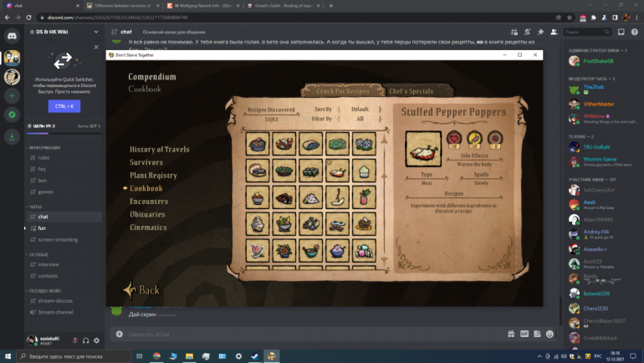This screenshot has width=644, height=363.
Task: Open FruitShake58 member profile
Action: click(x=599, y=61)
